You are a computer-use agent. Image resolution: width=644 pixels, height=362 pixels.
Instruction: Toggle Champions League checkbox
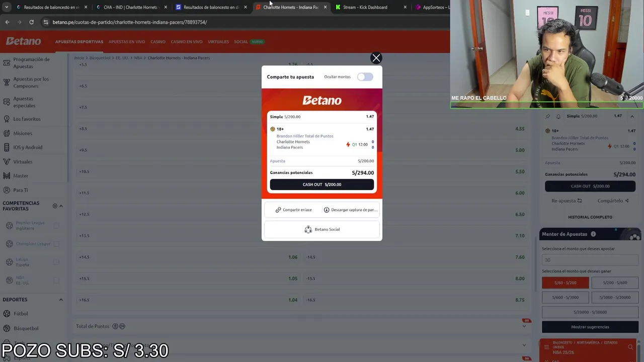click(56, 244)
